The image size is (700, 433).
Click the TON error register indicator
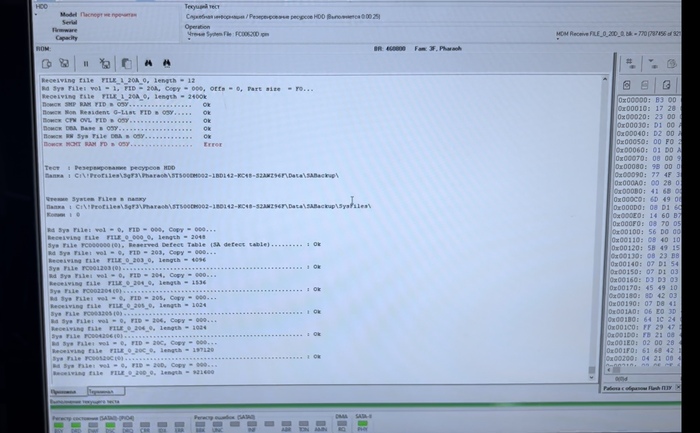point(304,427)
